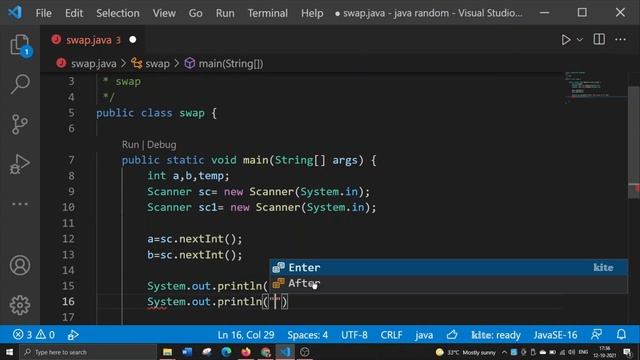The height and width of the screenshot is (360, 640).
Task: Open the Windows Start menu
Action: click(x=9, y=352)
